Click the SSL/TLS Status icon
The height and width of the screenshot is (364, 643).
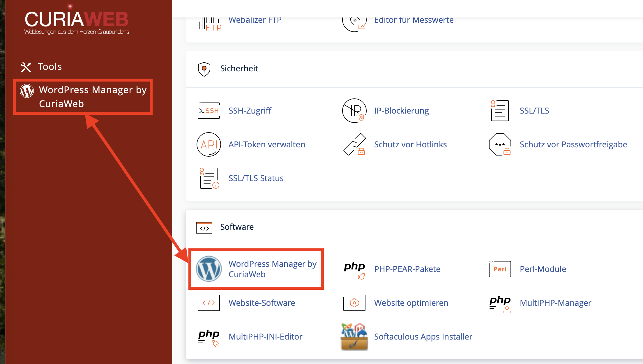[209, 178]
